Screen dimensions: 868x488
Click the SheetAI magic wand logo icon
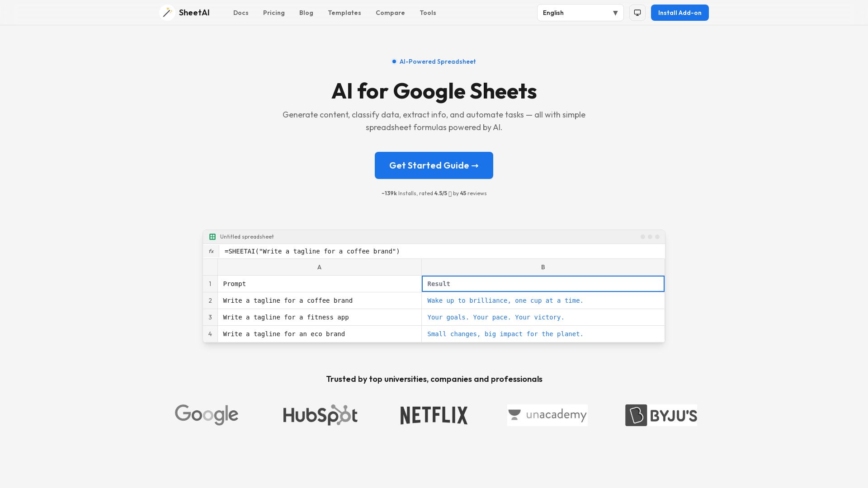coord(167,13)
